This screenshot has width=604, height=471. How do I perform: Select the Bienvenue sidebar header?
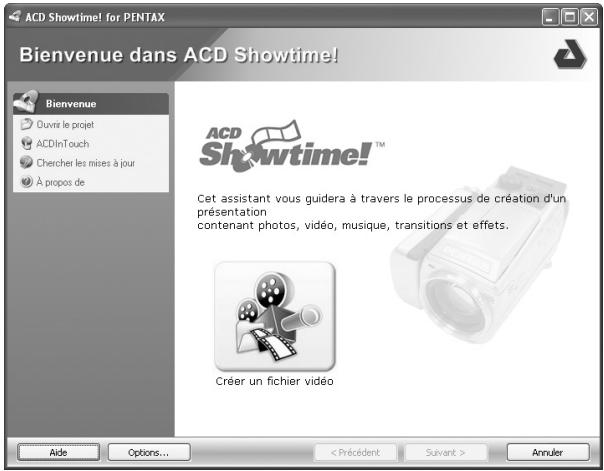pyautogui.click(x=91, y=104)
